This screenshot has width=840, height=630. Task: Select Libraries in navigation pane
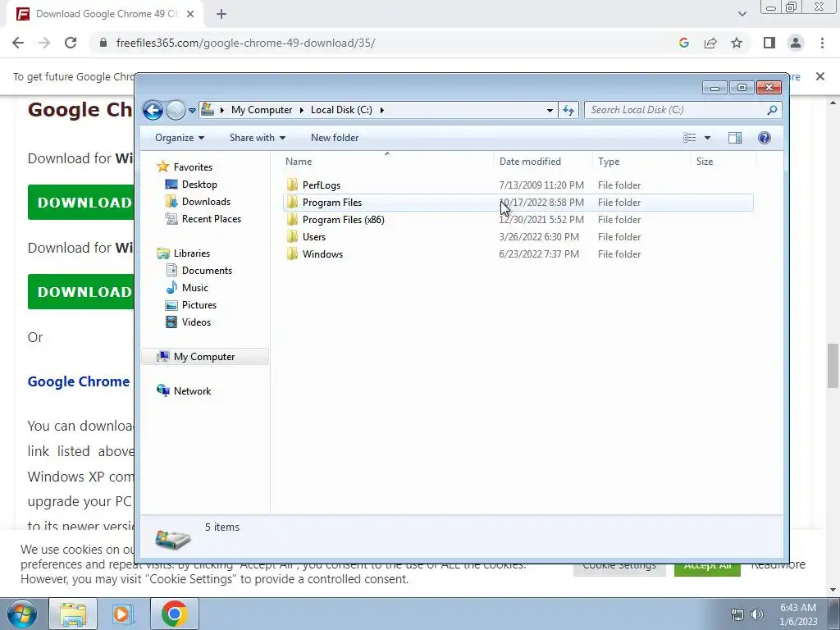(x=191, y=253)
